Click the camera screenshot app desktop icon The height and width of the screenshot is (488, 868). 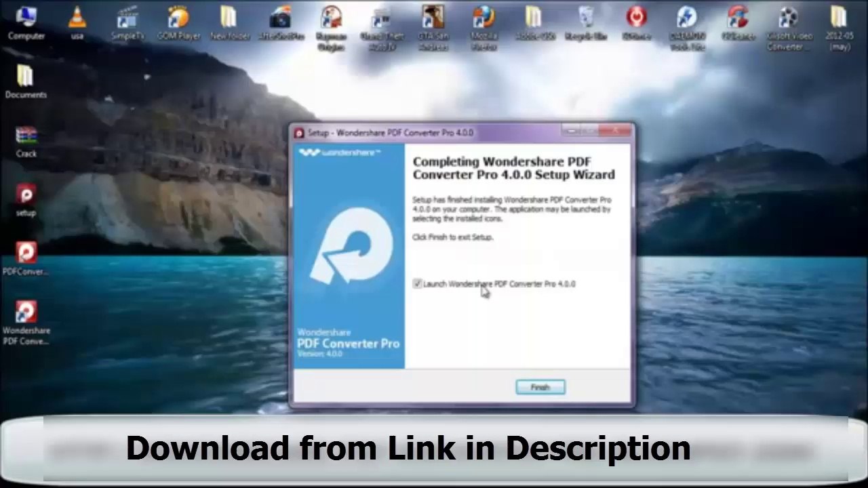[280, 22]
